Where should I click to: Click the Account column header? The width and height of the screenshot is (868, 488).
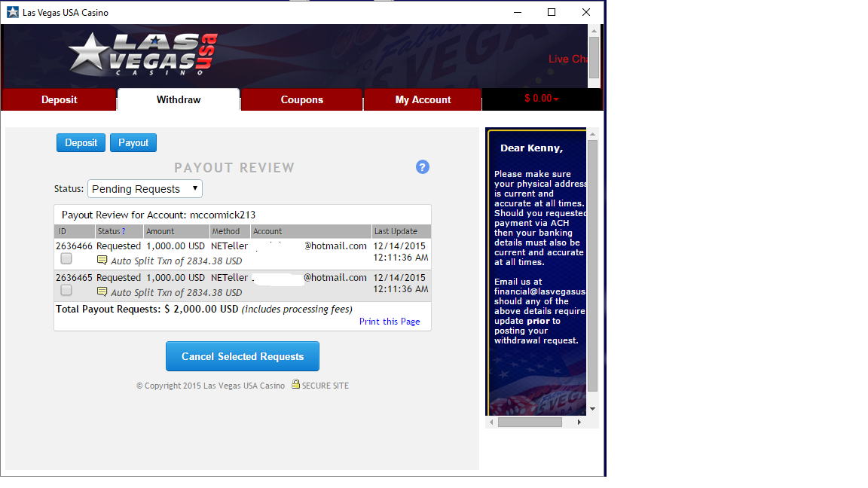311,231
